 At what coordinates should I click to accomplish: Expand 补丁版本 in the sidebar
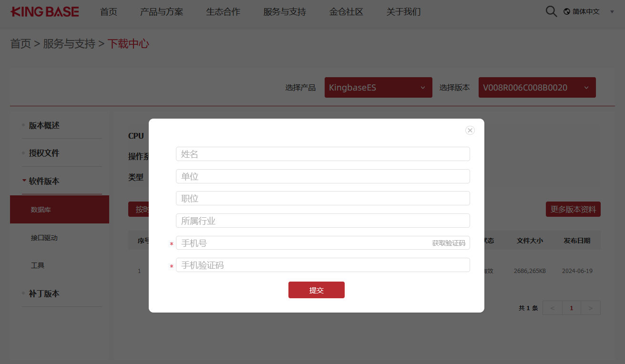coord(44,293)
